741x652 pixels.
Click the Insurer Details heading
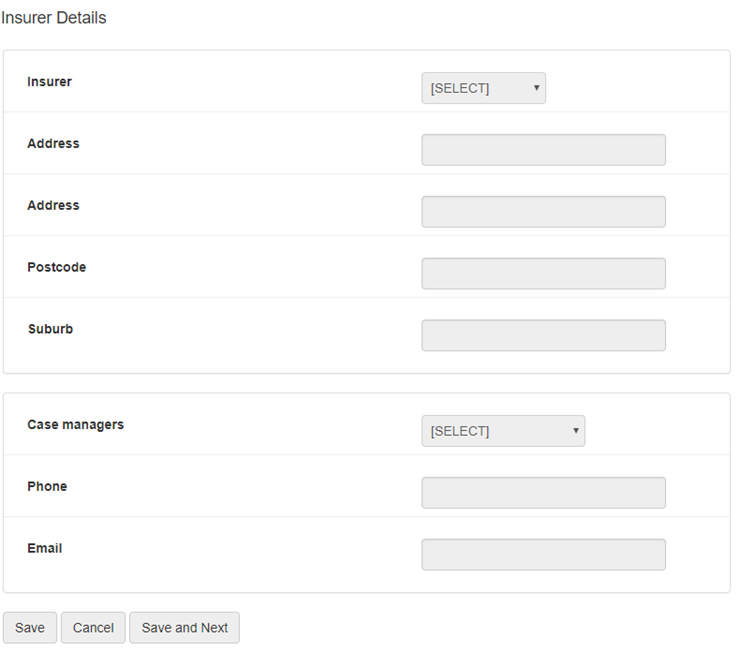point(54,18)
